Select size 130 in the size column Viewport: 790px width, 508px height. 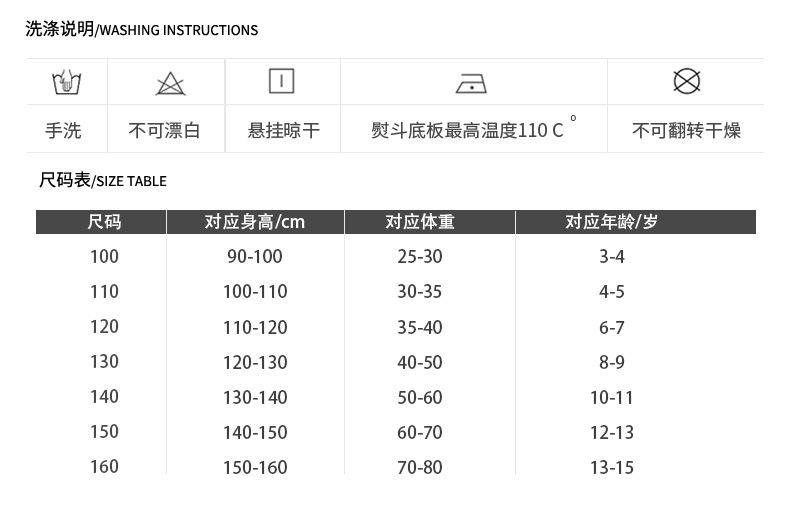(104, 361)
